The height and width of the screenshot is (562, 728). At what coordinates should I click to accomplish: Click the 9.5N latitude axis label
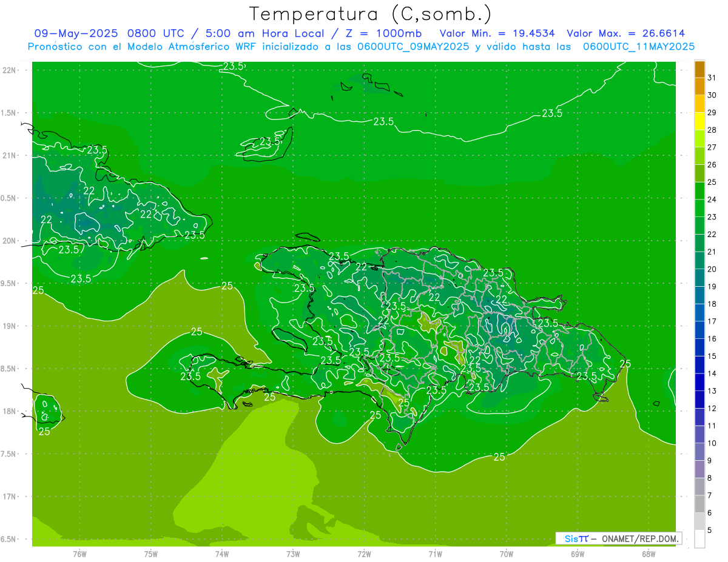8,283
